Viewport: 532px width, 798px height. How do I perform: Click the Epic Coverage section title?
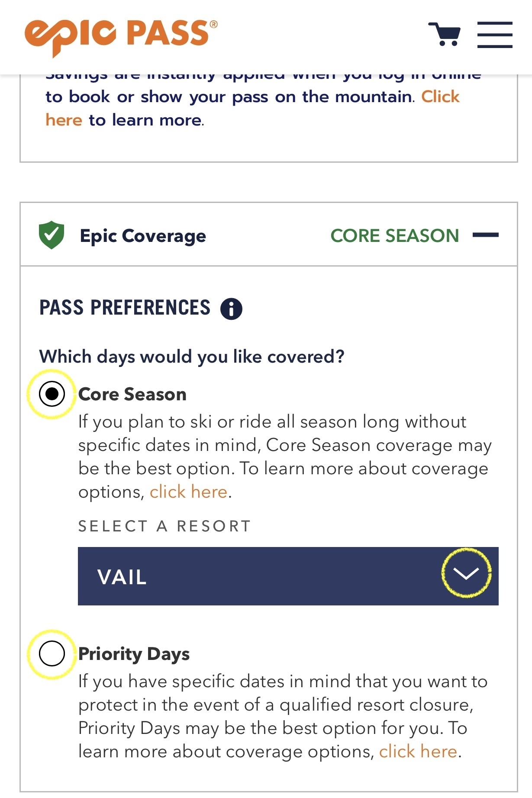point(143,236)
